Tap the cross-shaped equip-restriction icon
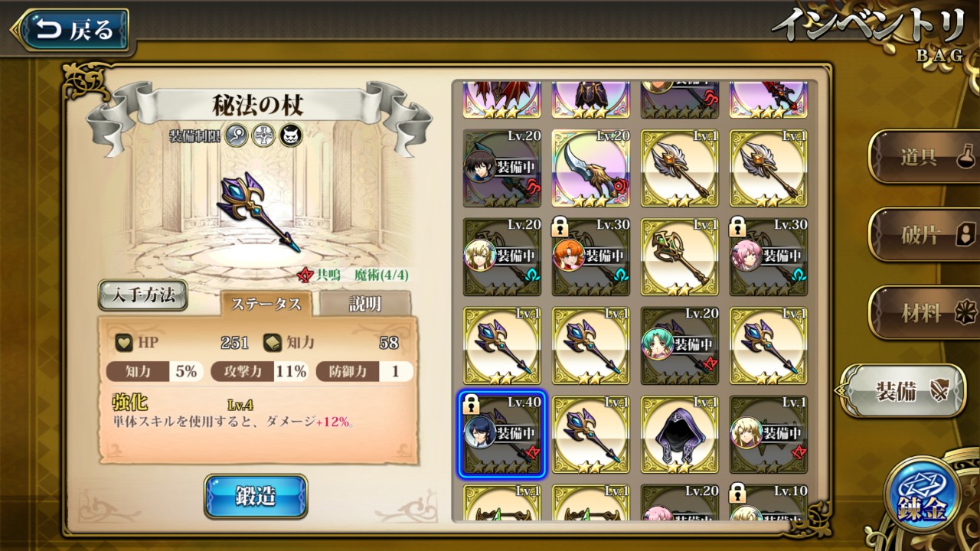980x551 pixels. pyautogui.click(x=263, y=136)
